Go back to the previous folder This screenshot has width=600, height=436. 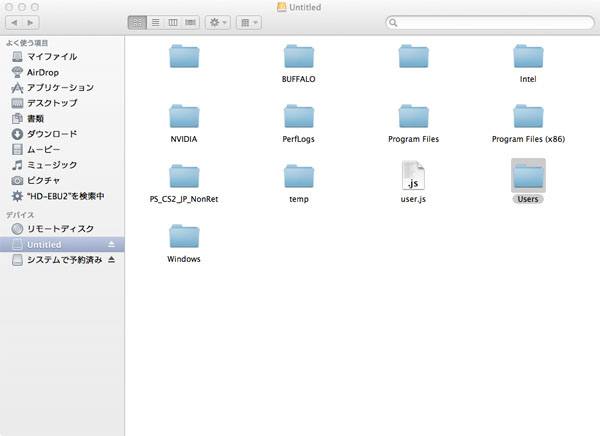coord(17,22)
